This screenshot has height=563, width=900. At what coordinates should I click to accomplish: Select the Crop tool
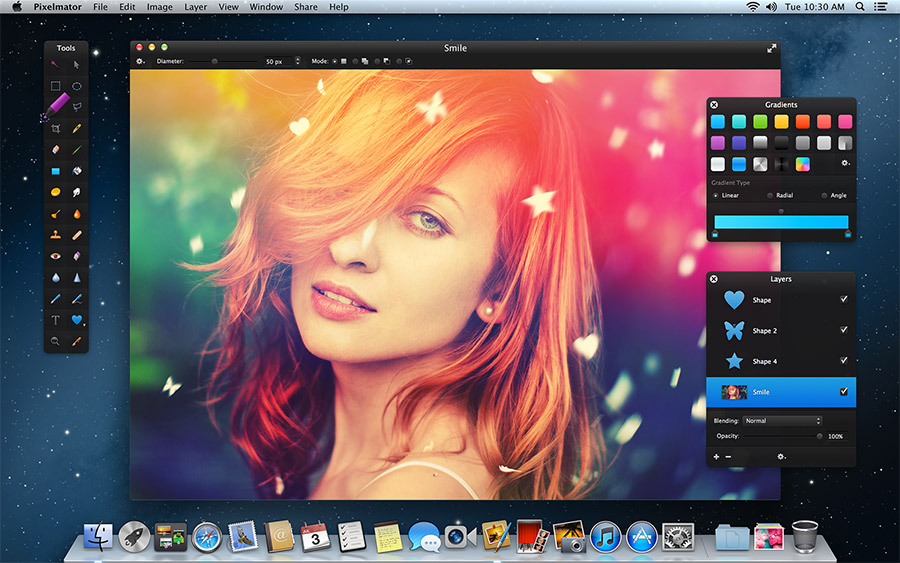click(x=56, y=129)
